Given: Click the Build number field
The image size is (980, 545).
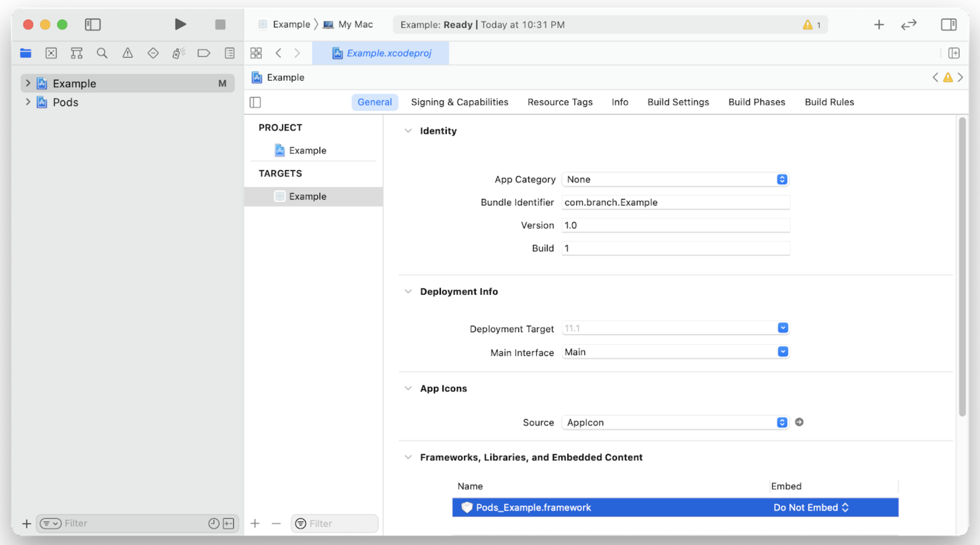Looking at the screenshot, I should coord(675,248).
